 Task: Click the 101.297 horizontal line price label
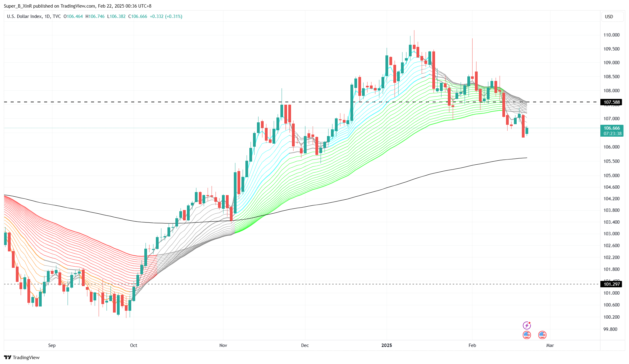point(611,284)
